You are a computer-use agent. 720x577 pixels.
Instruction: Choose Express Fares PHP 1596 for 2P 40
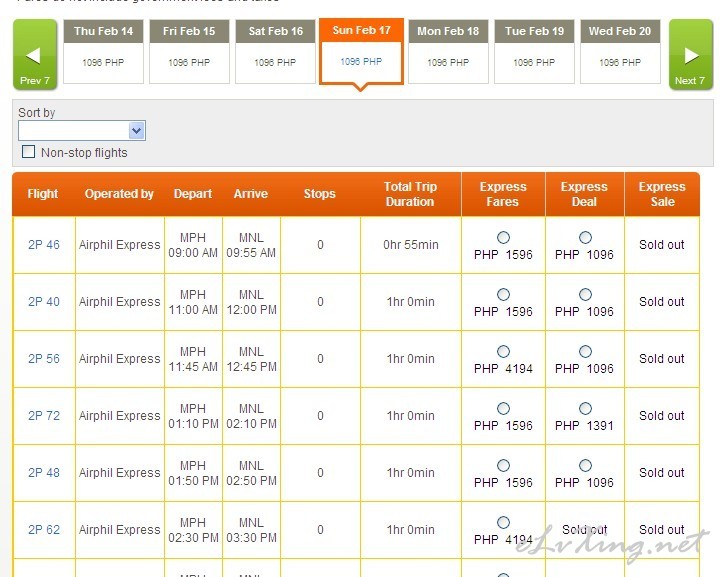[503, 294]
